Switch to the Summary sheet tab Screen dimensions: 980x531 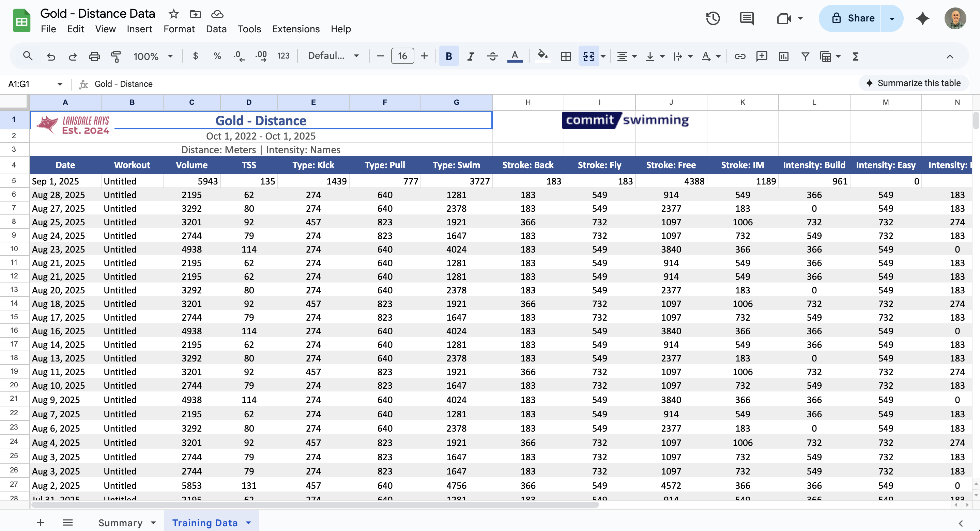[120, 522]
